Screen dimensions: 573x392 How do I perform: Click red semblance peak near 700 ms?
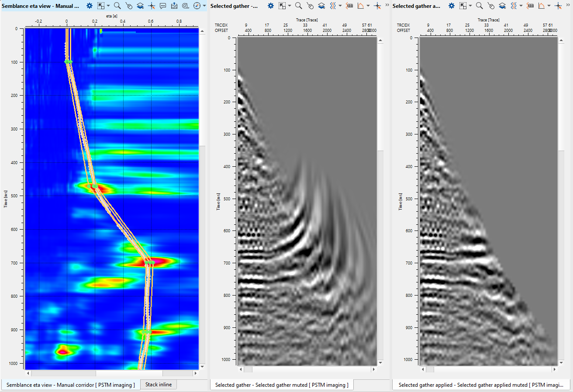click(158, 261)
